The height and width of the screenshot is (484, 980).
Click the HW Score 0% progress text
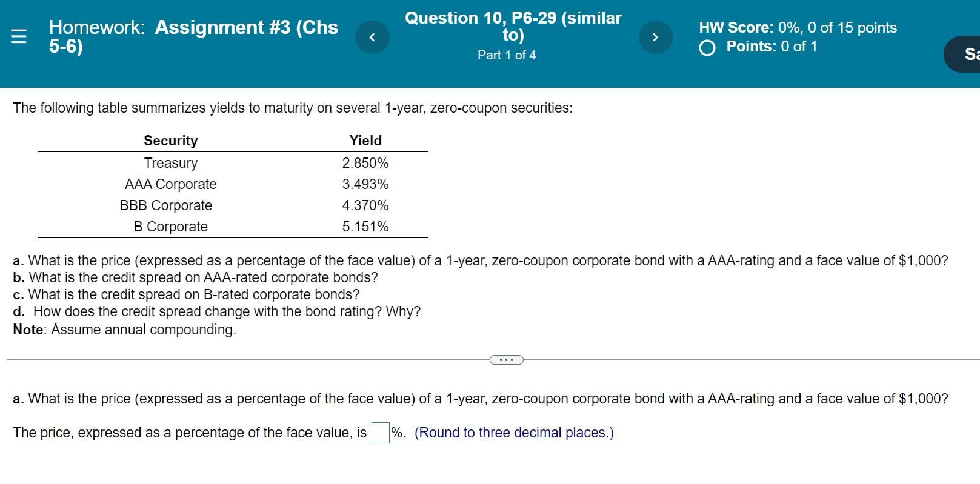coord(798,27)
